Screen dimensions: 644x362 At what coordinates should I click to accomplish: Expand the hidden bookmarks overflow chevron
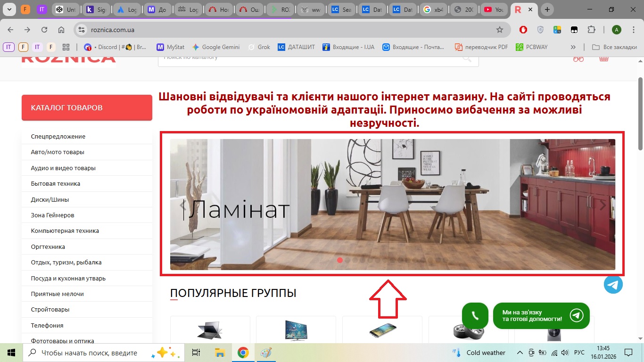(573, 47)
